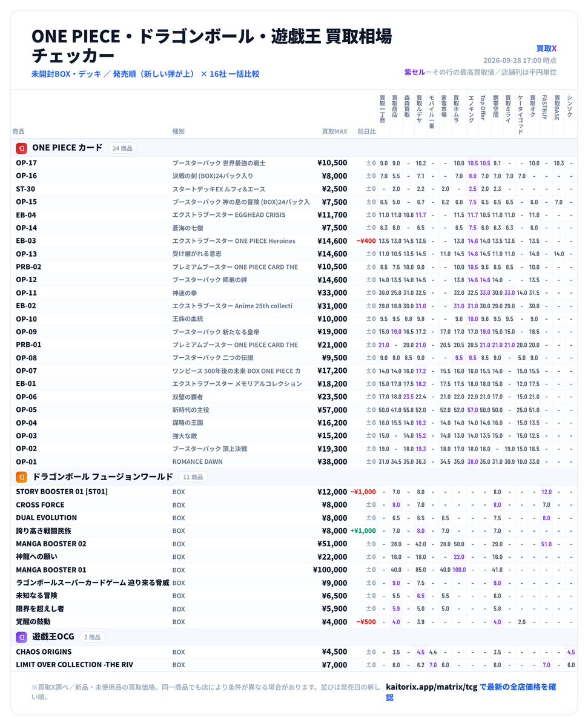Click the PRB-02 product row name
588x726 pixels.
(28, 266)
